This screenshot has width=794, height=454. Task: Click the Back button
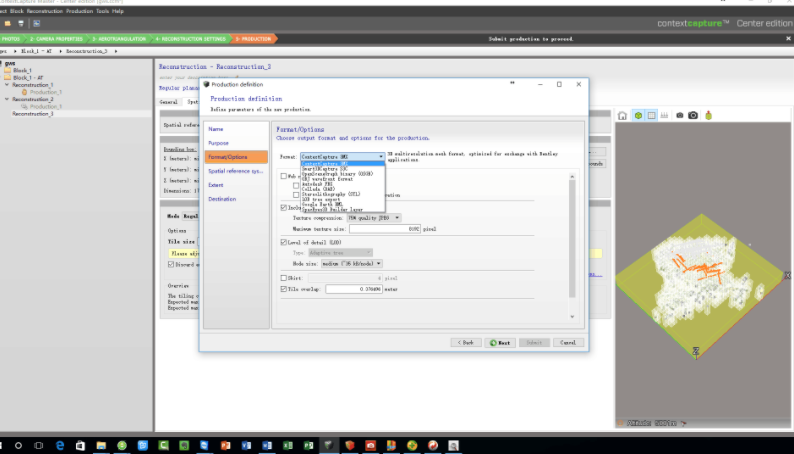point(466,343)
